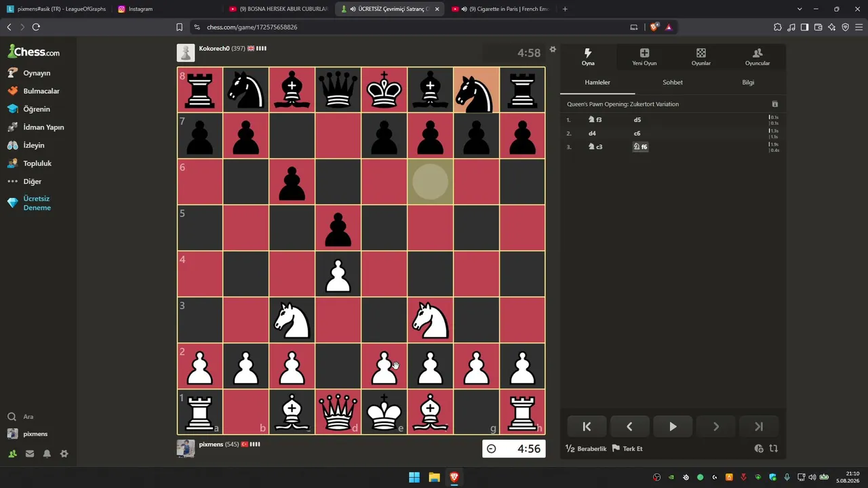Click the address bar with chess.com URL

pyautogui.click(x=407, y=27)
